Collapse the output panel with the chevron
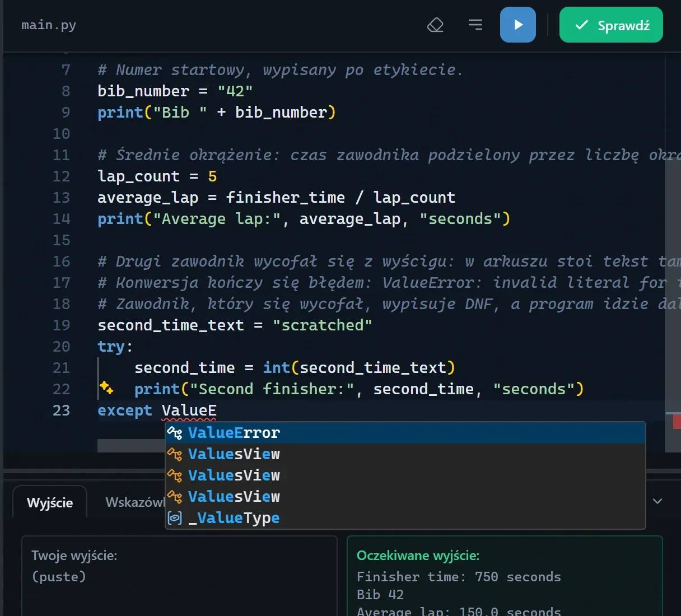Viewport: 681px width, 616px height. coord(657,501)
